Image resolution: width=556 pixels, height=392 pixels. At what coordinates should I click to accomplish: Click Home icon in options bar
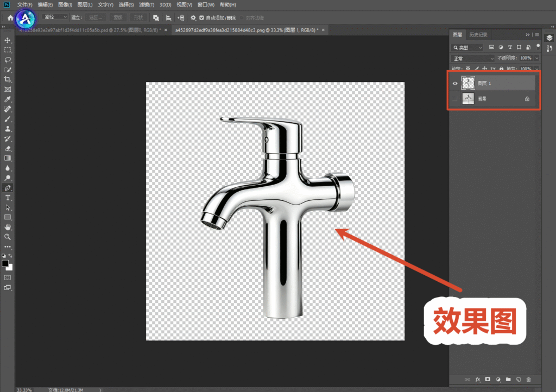click(x=10, y=18)
